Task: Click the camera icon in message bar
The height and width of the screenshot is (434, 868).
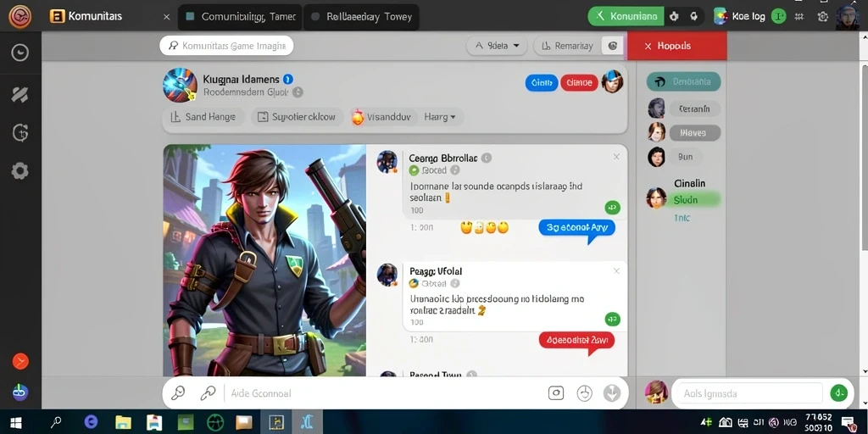Action: coord(556,393)
